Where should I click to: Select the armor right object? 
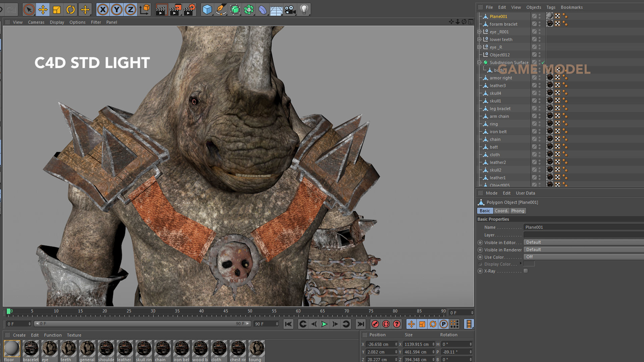501,78
